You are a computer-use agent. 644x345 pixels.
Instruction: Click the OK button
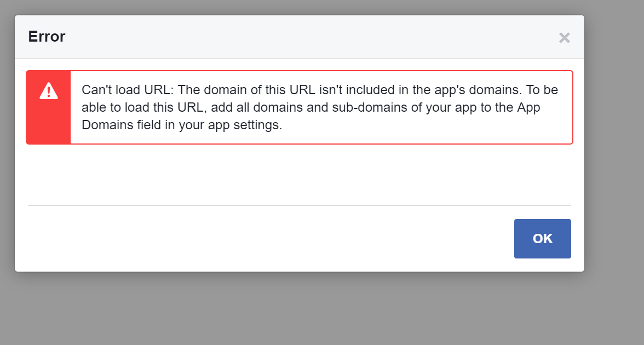point(542,239)
